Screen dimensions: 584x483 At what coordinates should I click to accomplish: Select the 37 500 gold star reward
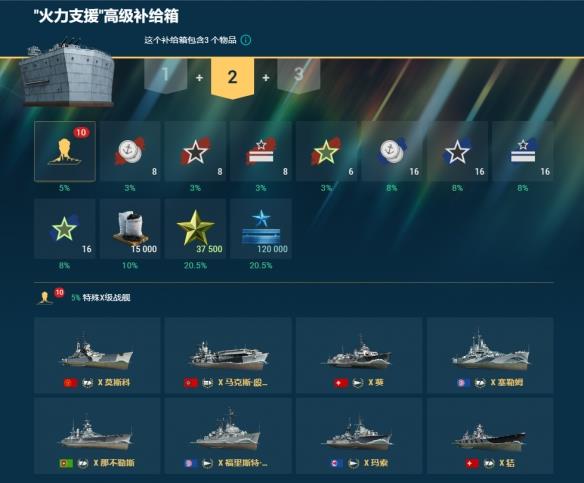click(x=196, y=229)
